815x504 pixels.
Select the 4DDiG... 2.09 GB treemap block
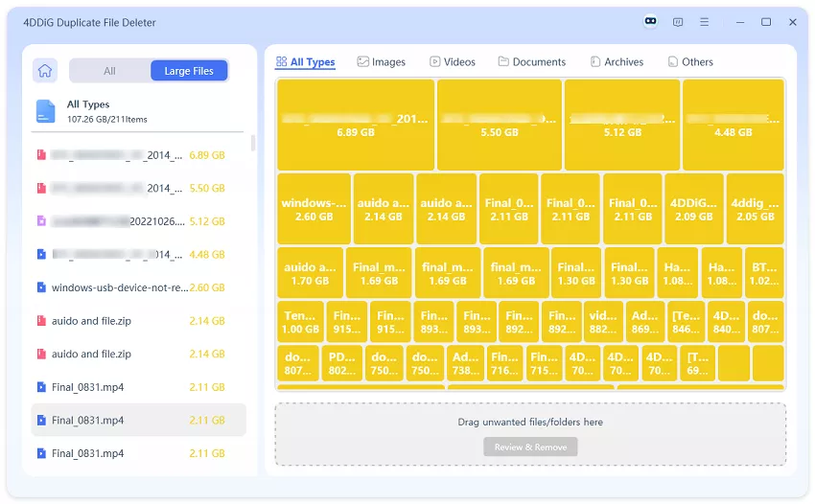(694, 209)
